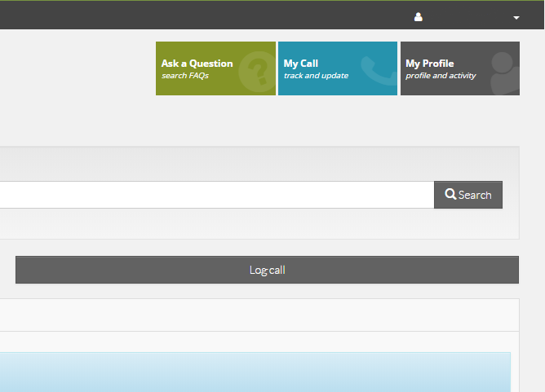Open the My Call tile
Viewport: 545px width, 392px height.
point(338,68)
